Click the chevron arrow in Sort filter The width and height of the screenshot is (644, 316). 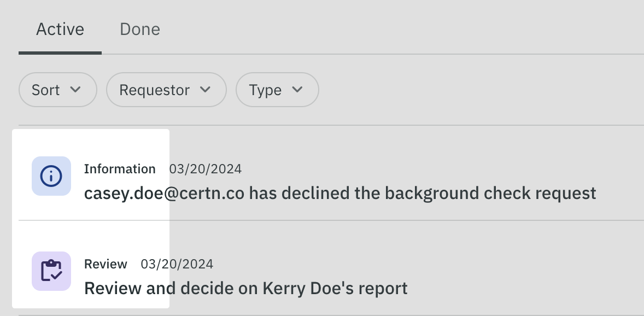(x=76, y=90)
